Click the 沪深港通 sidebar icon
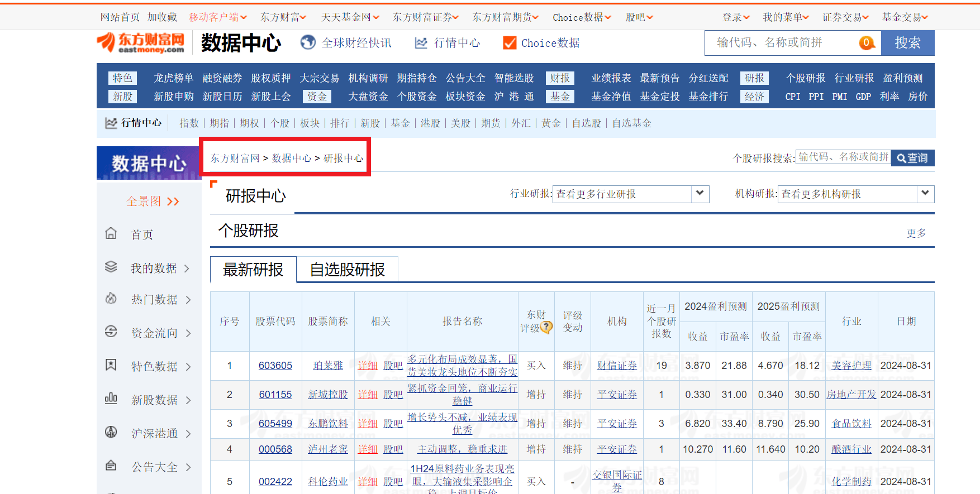 click(111, 431)
